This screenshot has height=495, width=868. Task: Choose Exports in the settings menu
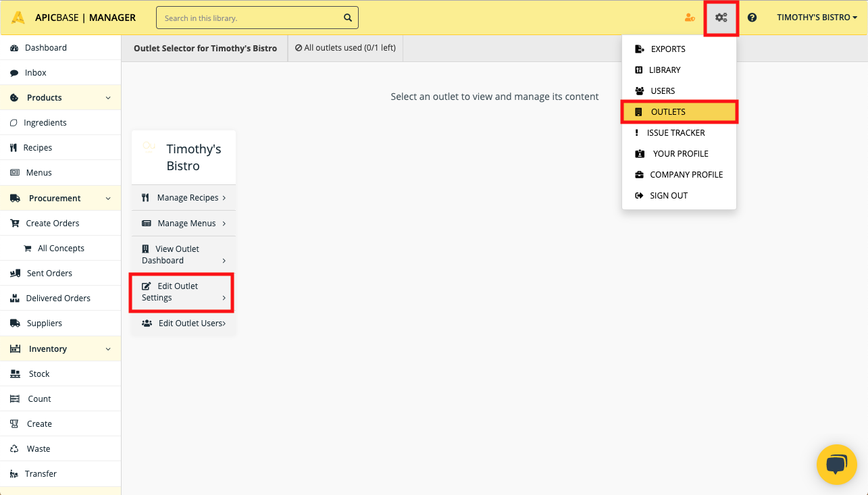tap(667, 49)
